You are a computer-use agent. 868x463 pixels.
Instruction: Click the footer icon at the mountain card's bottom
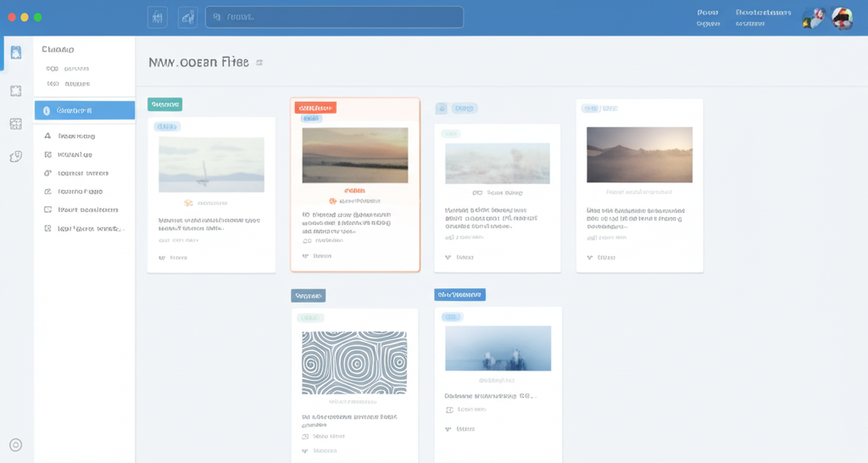590,258
